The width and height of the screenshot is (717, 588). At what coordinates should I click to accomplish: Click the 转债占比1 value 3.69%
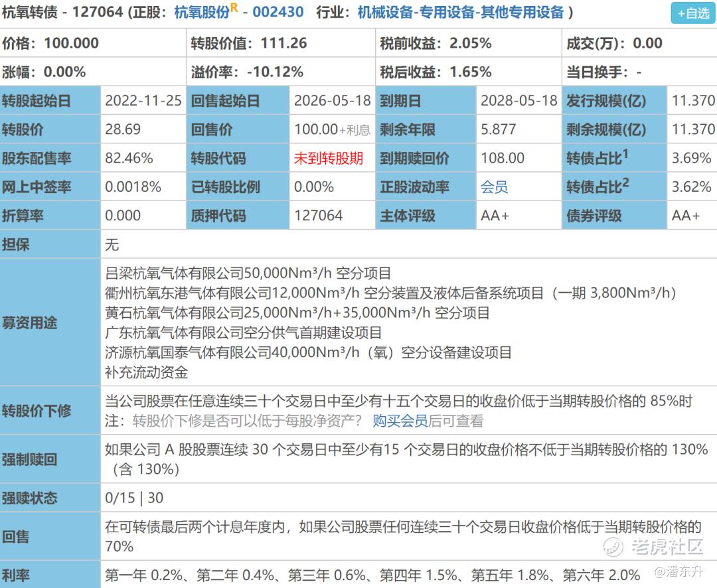click(x=691, y=158)
